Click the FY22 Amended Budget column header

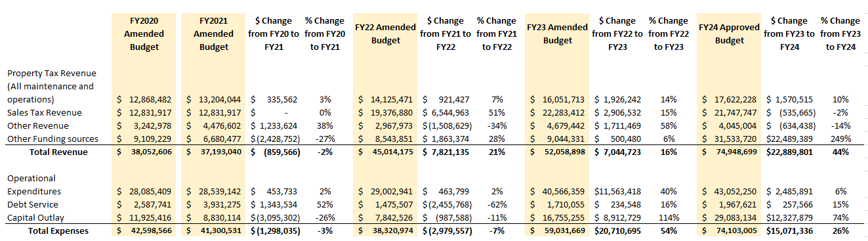(x=385, y=33)
